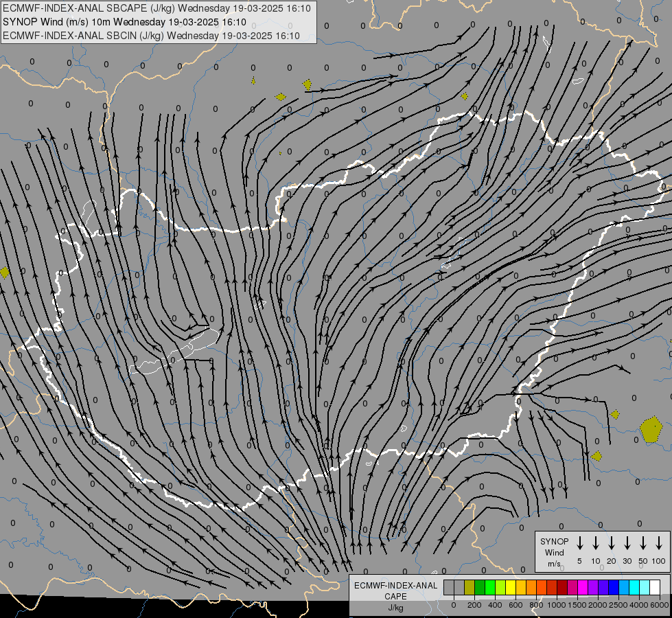This screenshot has width=672, height=618.
Task: Pick the amber swatch in the CAPE legend
Action: 521,587
